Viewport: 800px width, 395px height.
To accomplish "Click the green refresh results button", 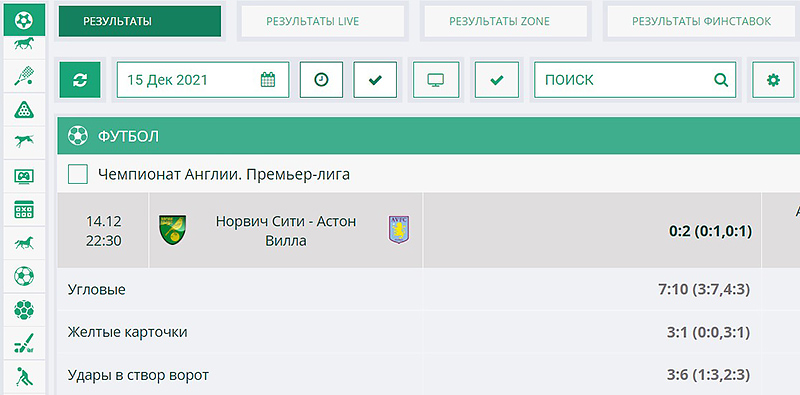I will [80, 80].
